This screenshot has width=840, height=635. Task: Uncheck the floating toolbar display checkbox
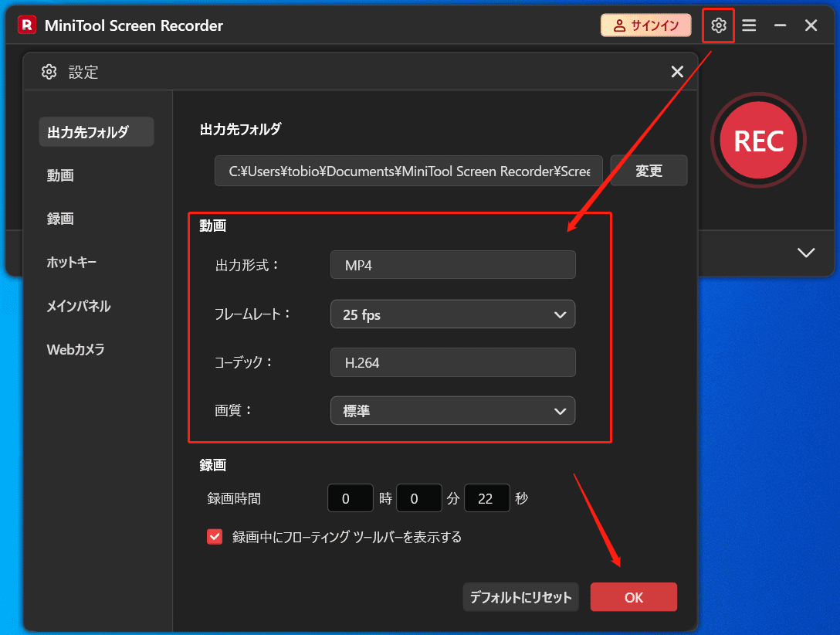tap(215, 536)
